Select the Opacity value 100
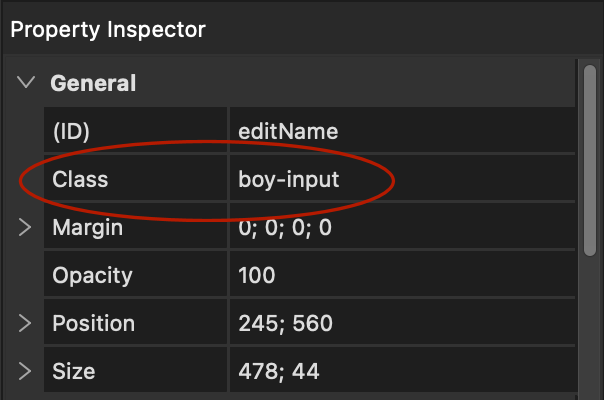This screenshot has width=604, height=400. pyautogui.click(x=257, y=276)
